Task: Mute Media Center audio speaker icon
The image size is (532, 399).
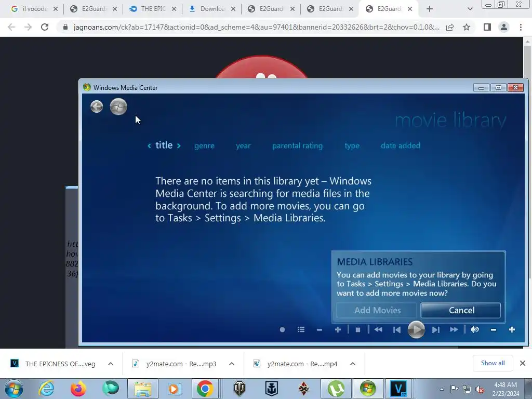Action: pyautogui.click(x=475, y=329)
